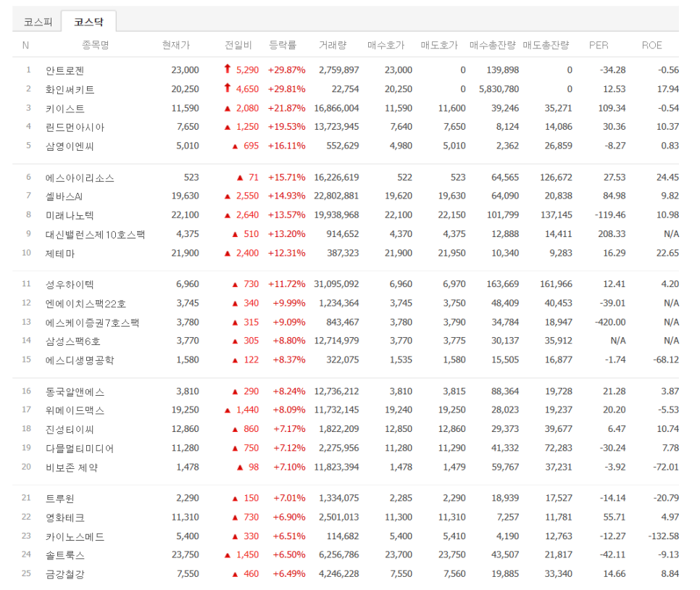Click the 전일비 column header
700x590 pixels.
click(238, 45)
